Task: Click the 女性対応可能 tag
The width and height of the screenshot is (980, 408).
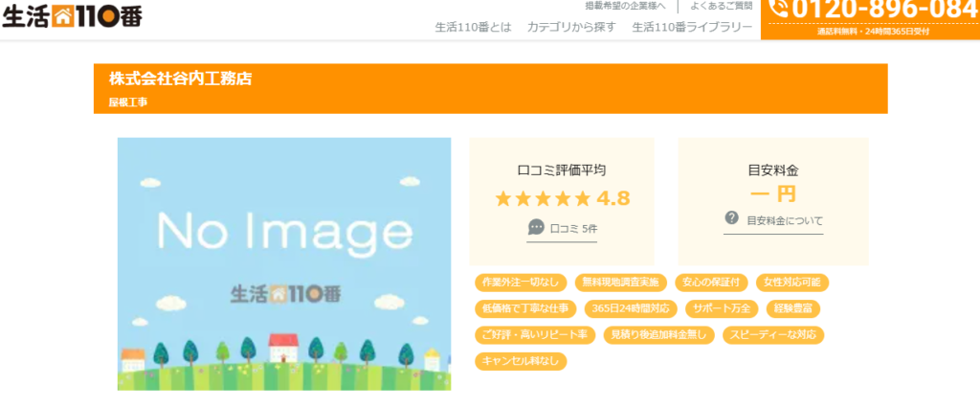Action: click(x=791, y=283)
